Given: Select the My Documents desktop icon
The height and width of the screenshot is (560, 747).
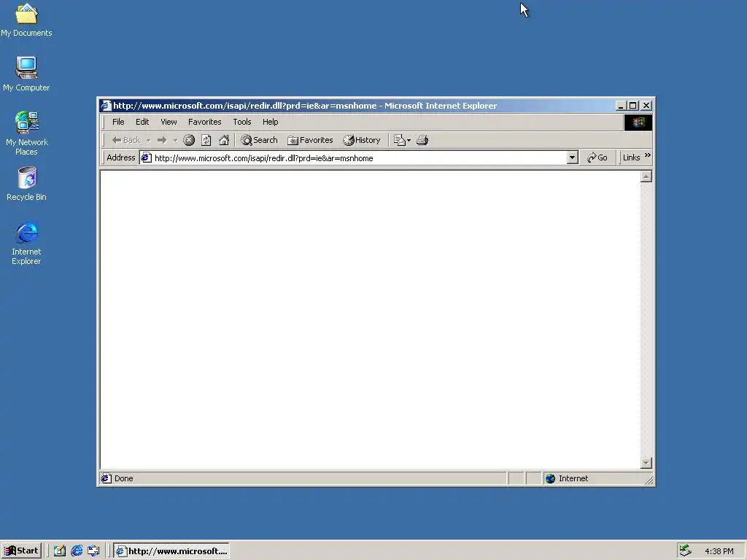Looking at the screenshot, I should 26,20.
